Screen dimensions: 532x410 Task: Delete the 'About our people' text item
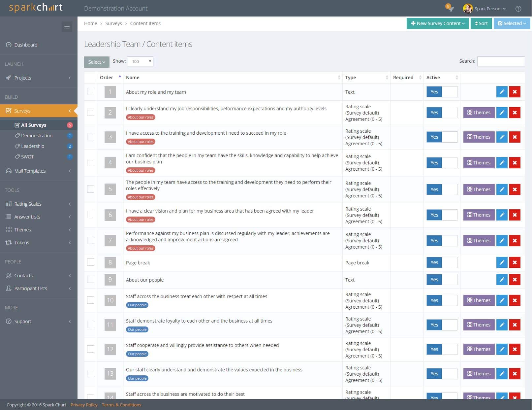click(x=515, y=280)
